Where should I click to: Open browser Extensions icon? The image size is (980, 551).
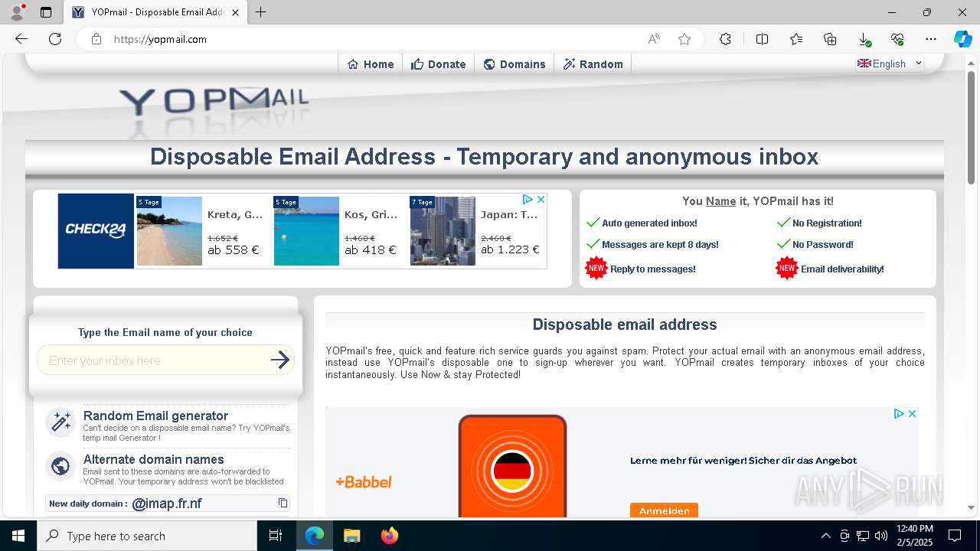725,39
